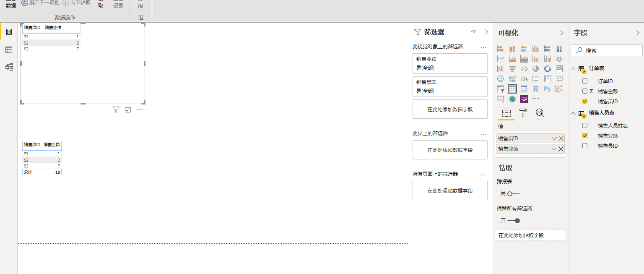
Task: Open options for 此页上的筛选器
Action: coord(483,134)
